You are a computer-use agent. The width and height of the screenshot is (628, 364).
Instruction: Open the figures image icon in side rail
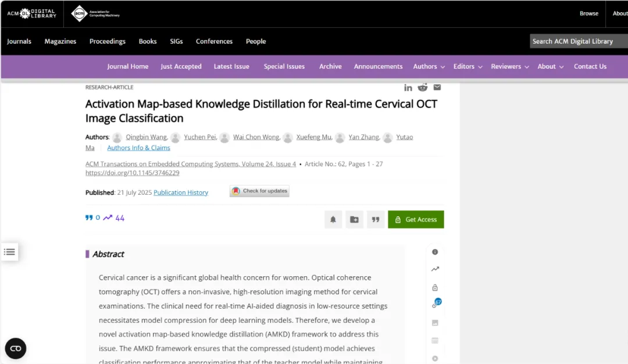click(x=435, y=323)
